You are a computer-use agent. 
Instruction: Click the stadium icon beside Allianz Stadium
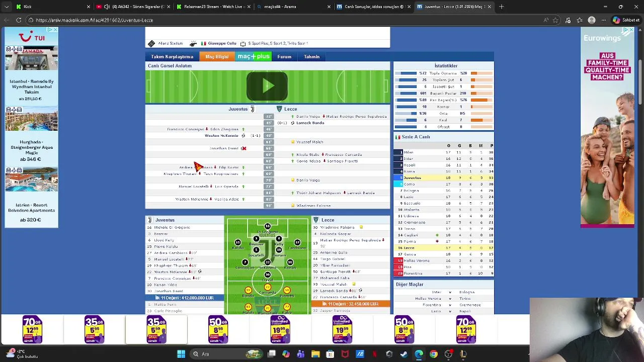[x=151, y=44]
